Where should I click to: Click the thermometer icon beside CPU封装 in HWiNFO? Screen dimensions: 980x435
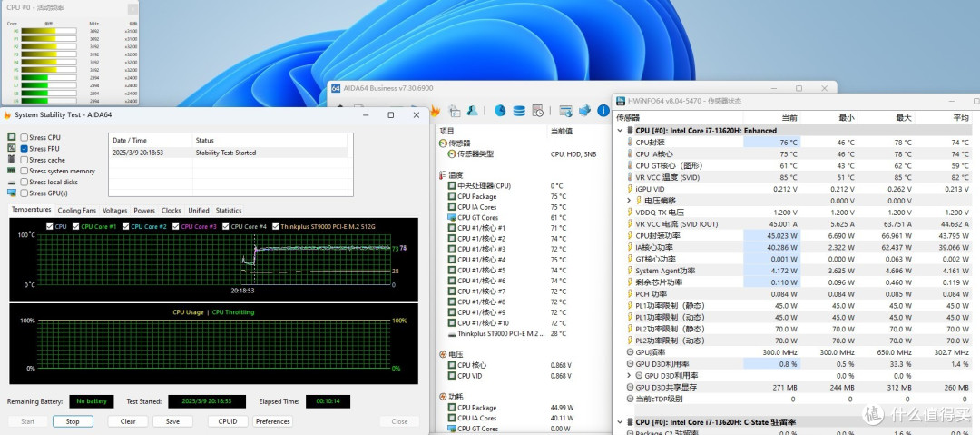pos(630,142)
